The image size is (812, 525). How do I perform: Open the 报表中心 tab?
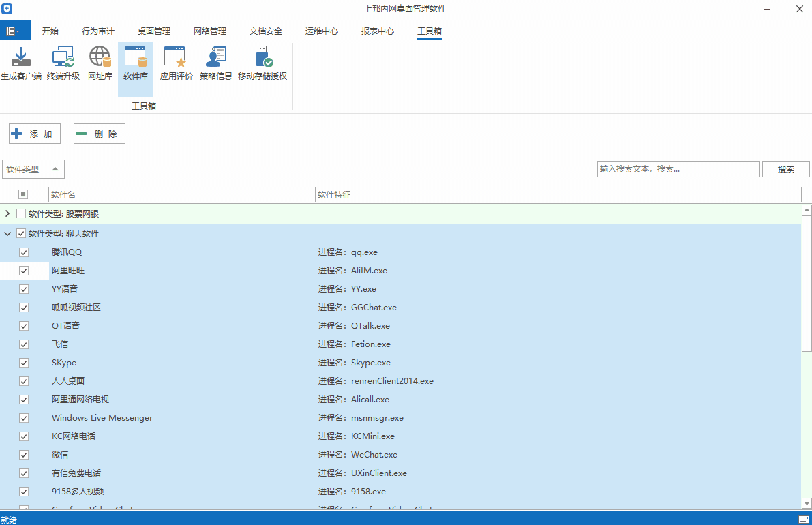378,31
